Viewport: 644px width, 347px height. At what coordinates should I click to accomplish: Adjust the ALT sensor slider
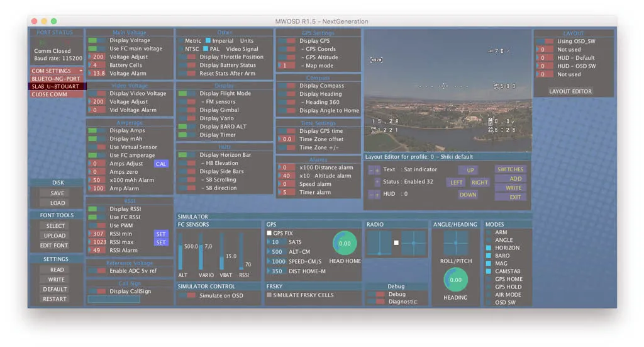(182, 252)
